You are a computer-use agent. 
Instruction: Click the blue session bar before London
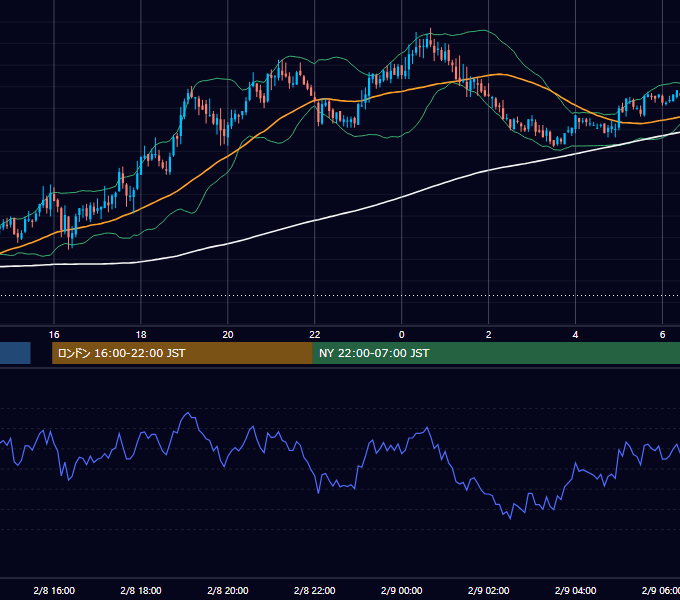pos(15,353)
